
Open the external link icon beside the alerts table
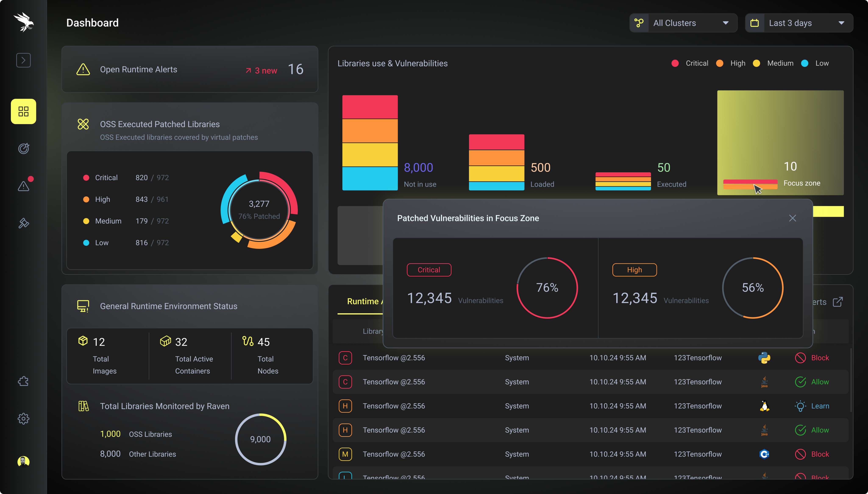tap(838, 302)
